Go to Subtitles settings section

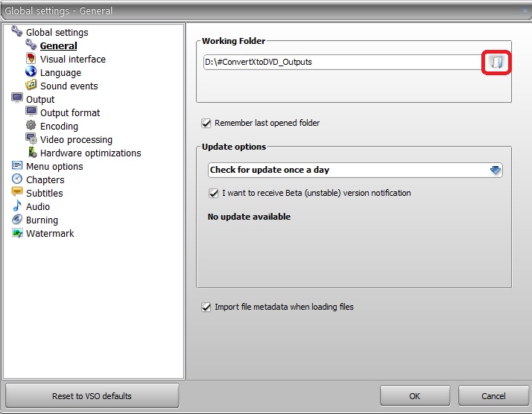(x=45, y=194)
